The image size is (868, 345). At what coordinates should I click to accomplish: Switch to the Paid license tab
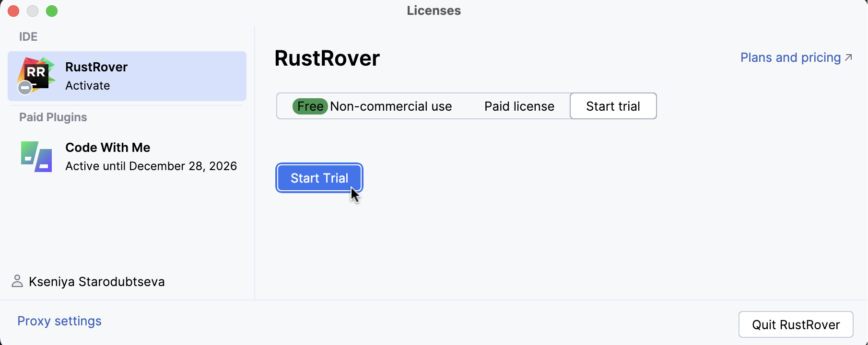click(519, 106)
